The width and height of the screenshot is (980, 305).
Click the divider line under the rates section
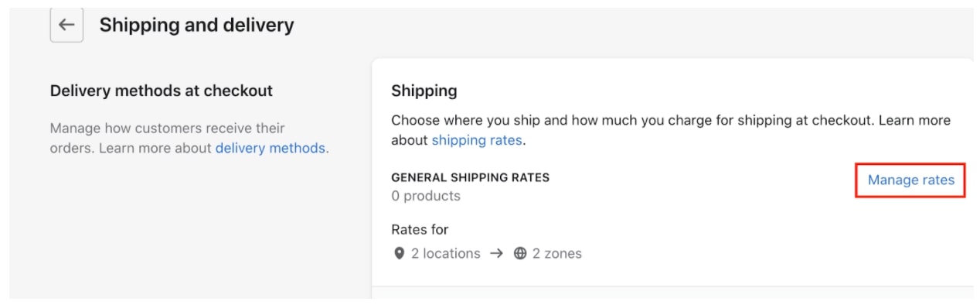[672, 286]
